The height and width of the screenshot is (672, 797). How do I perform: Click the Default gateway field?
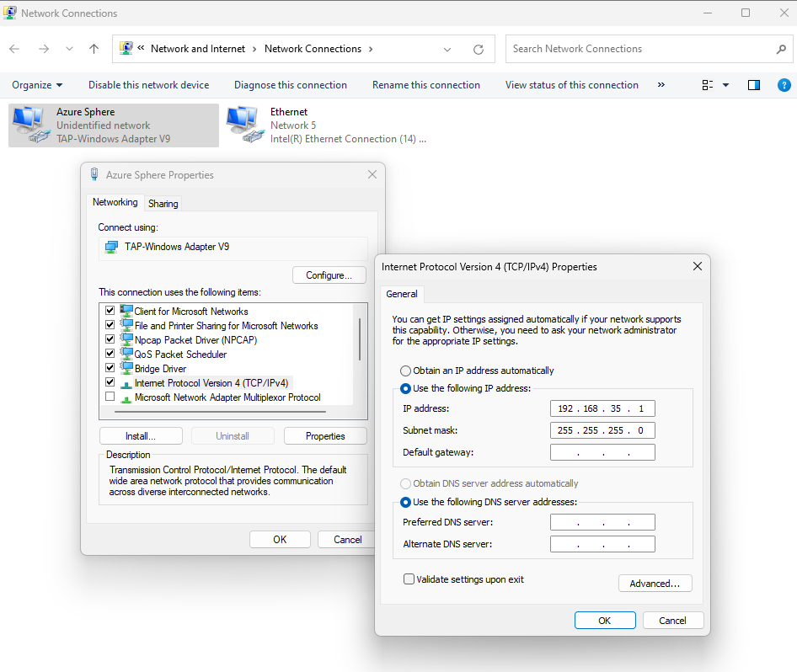602,452
